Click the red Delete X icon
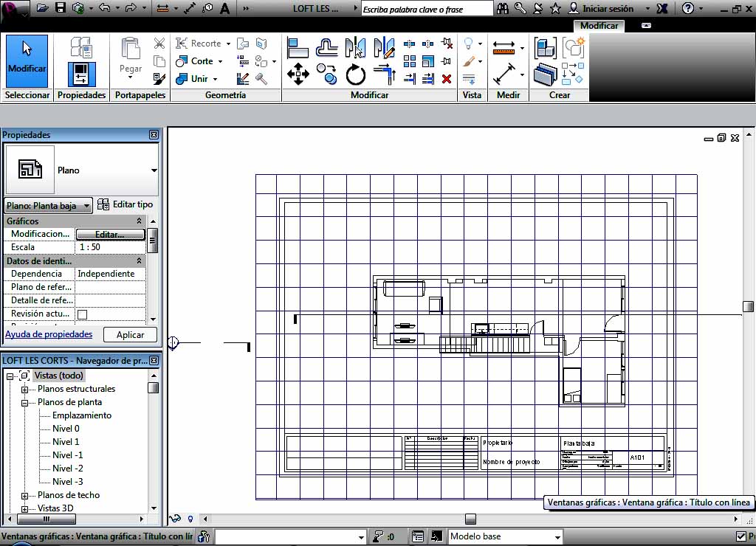This screenshot has height=546, width=756. tap(446, 78)
